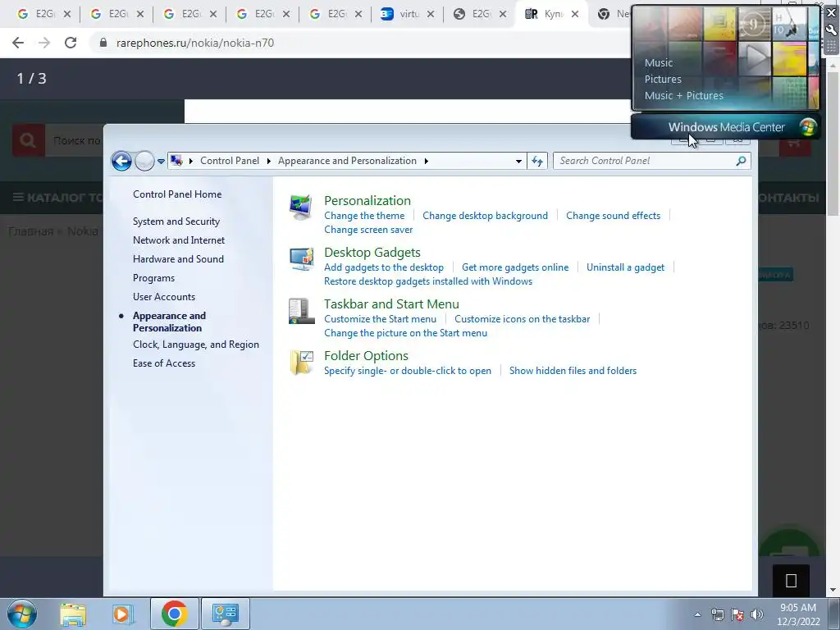Click Customize the Start menu
840x630 pixels.
381,319
